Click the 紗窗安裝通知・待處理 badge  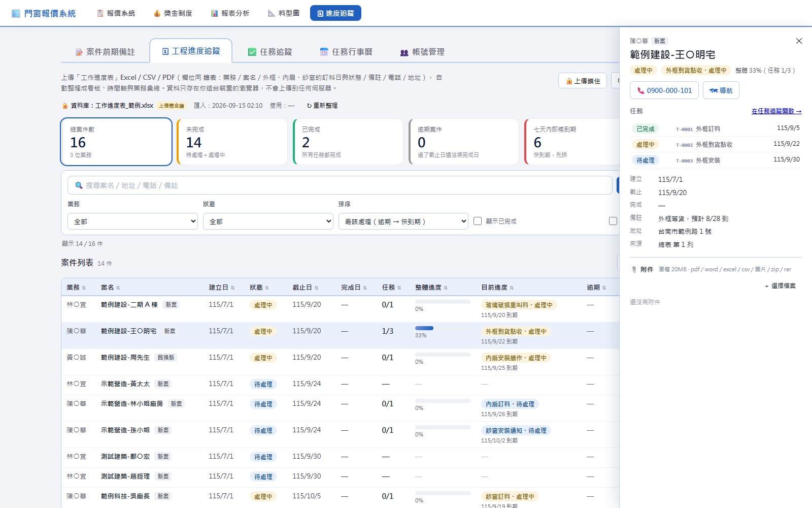516,430
